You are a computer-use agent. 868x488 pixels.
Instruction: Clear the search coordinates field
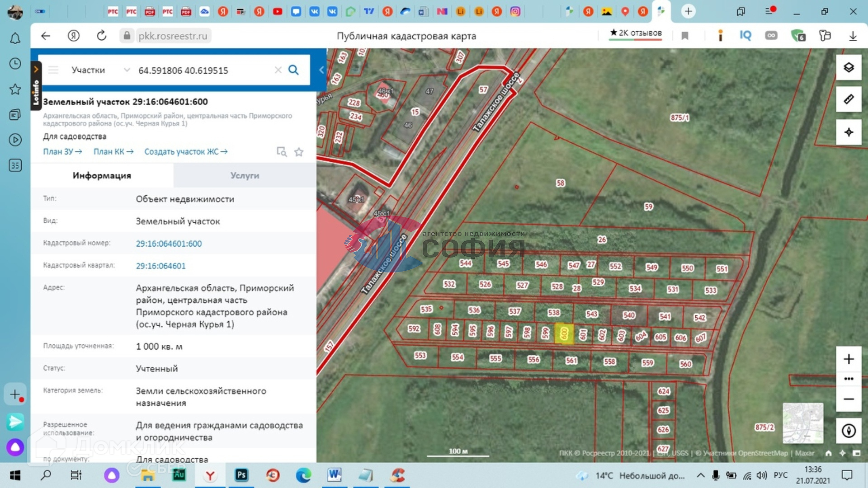[x=278, y=70]
